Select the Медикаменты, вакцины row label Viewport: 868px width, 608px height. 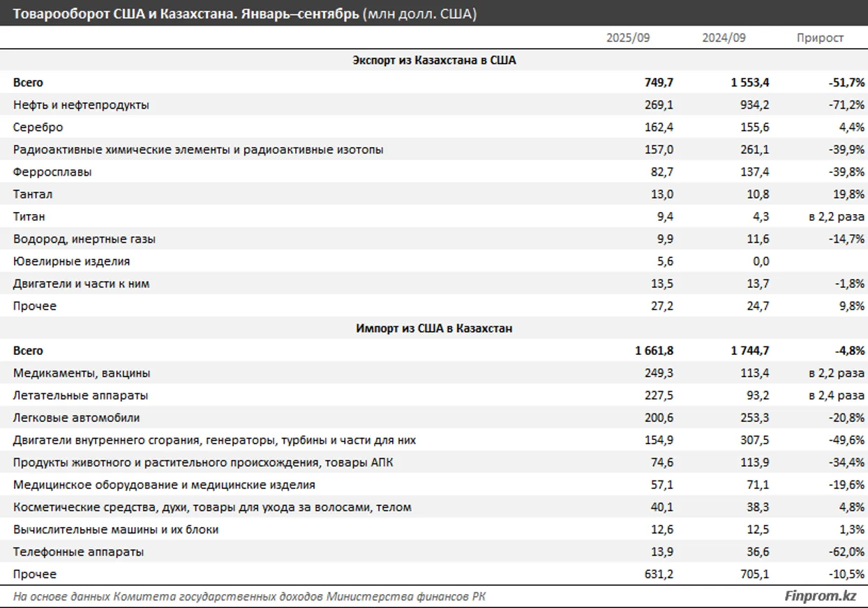click(82, 373)
